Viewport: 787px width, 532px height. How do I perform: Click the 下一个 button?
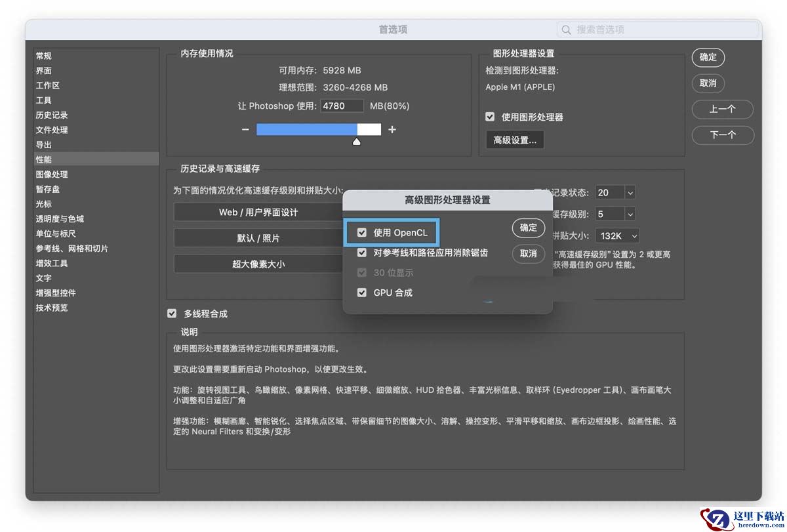click(723, 135)
